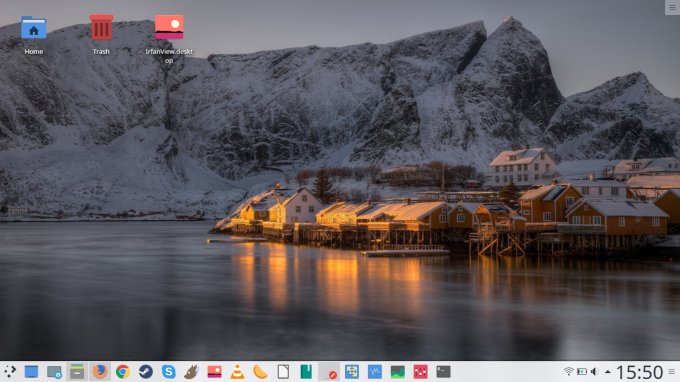Open the Wi-Fi network tray icon
The width and height of the screenshot is (680, 382).
[x=569, y=372]
